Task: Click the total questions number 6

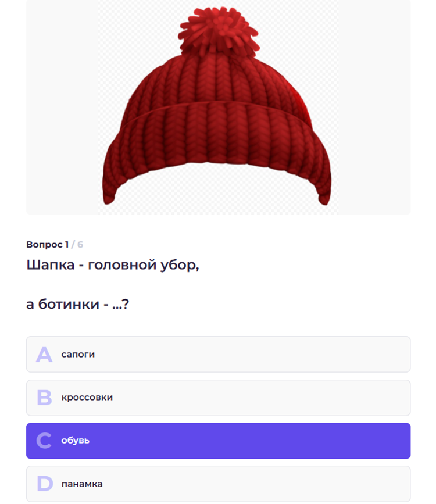Action: tap(80, 245)
